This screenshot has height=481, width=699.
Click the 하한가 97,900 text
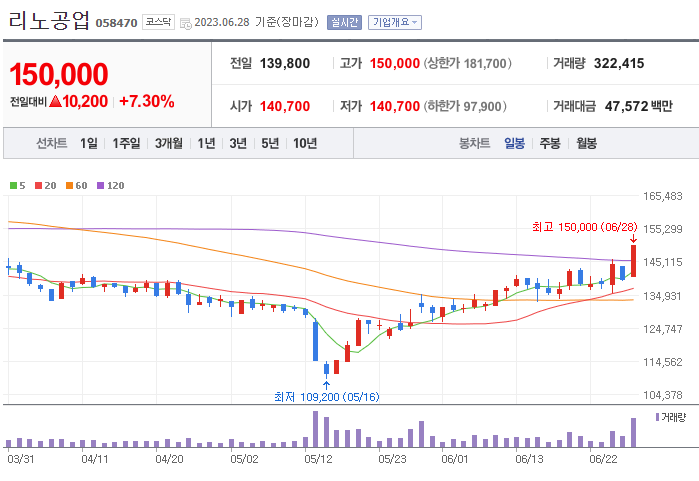[465, 106]
